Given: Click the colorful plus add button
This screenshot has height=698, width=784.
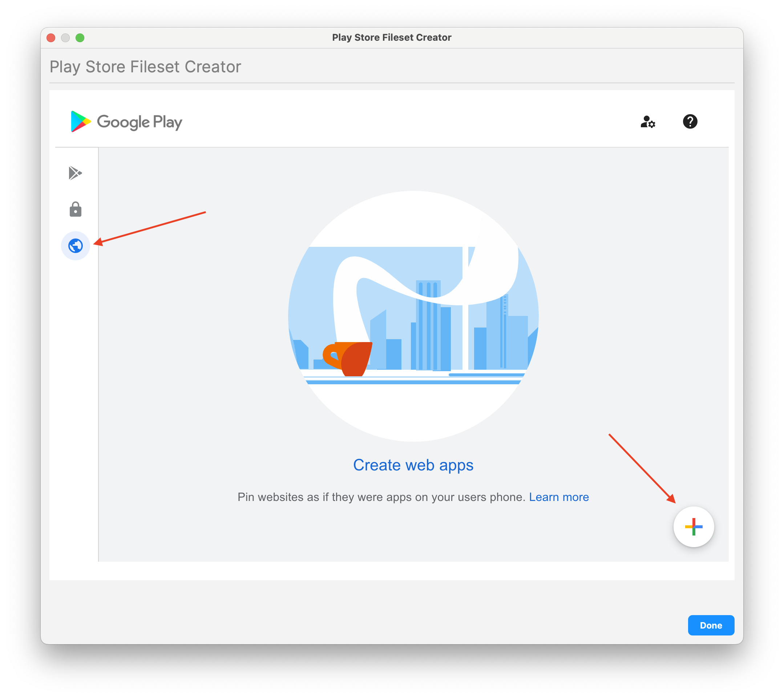Looking at the screenshot, I should pos(694,527).
